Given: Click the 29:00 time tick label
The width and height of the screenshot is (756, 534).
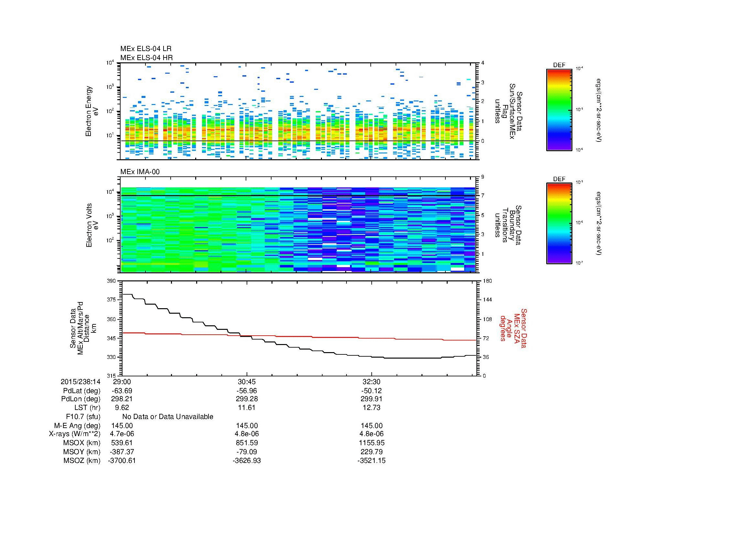Looking at the screenshot, I should click(x=122, y=382).
